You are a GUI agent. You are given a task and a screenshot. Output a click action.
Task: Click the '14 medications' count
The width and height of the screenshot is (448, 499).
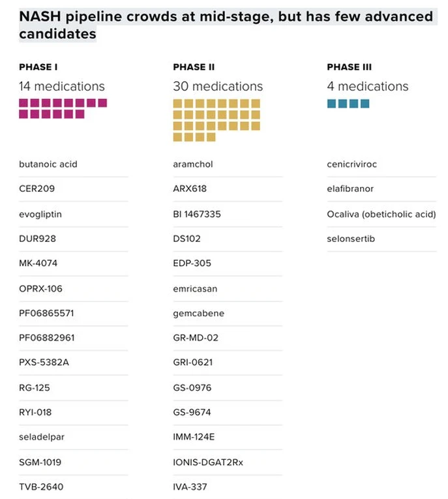[x=62, y=86]
